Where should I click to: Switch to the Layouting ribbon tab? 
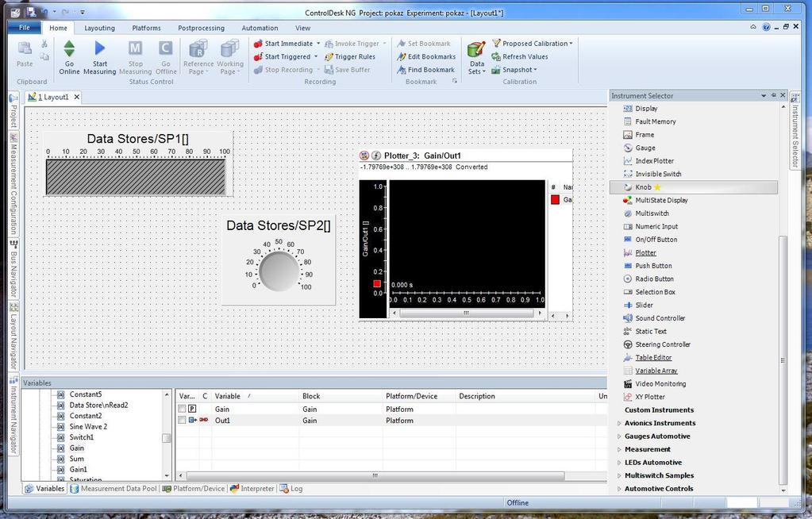click(99, 28)
